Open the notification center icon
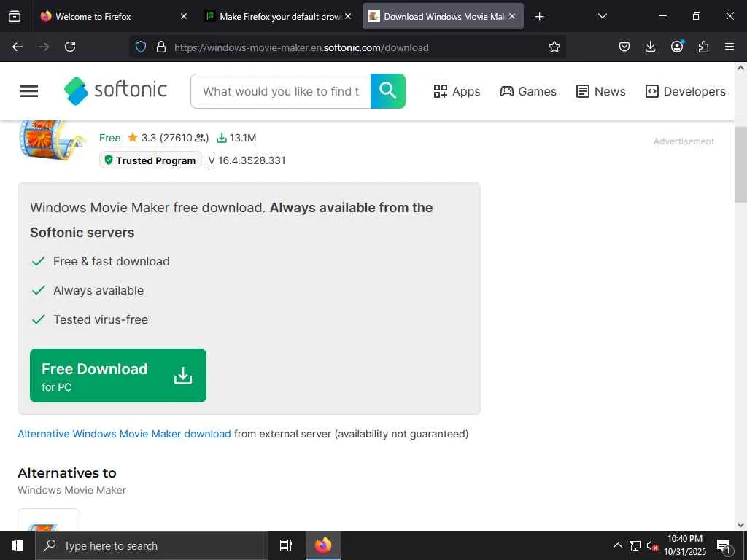Viewport: 747px width, 560px height. (724, 546)
